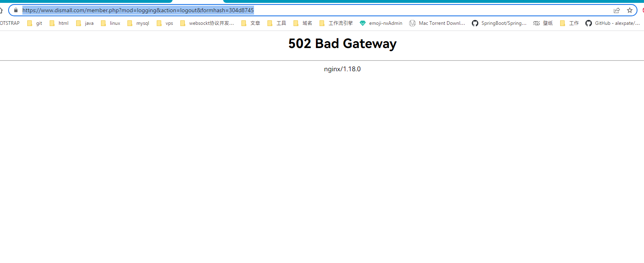Open the SpringBoot/Spring... GitHub bookmark
The width and height of the screenshot is (644, 263).
pos(499,23)
